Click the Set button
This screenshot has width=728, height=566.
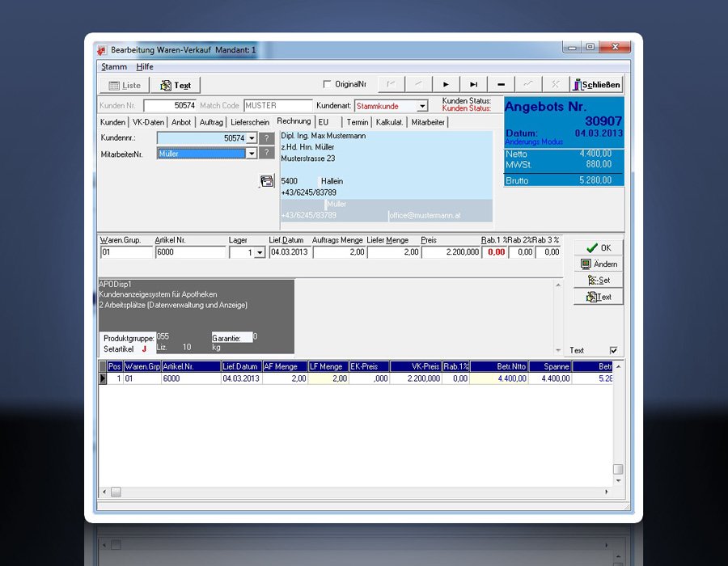598,281
